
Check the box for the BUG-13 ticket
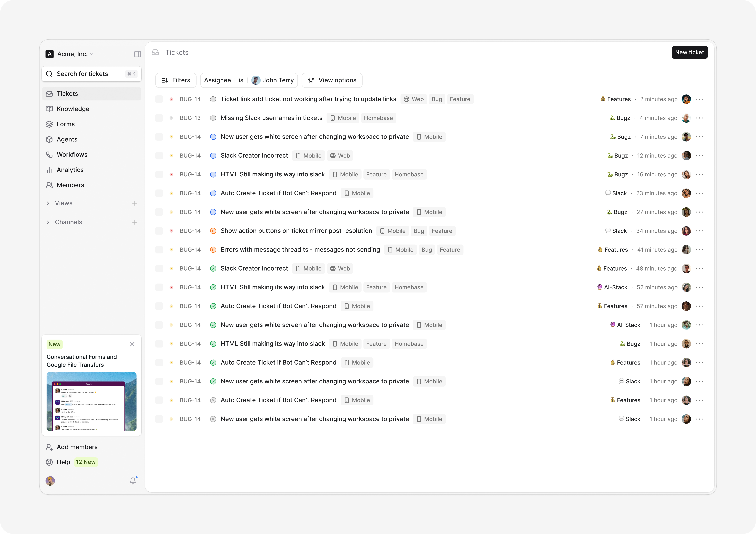pyautogui.click(x=159, y=118)
